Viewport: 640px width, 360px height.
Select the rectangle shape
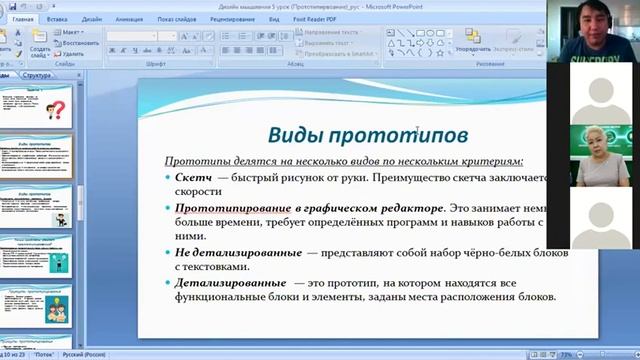[x=420, y=33]
